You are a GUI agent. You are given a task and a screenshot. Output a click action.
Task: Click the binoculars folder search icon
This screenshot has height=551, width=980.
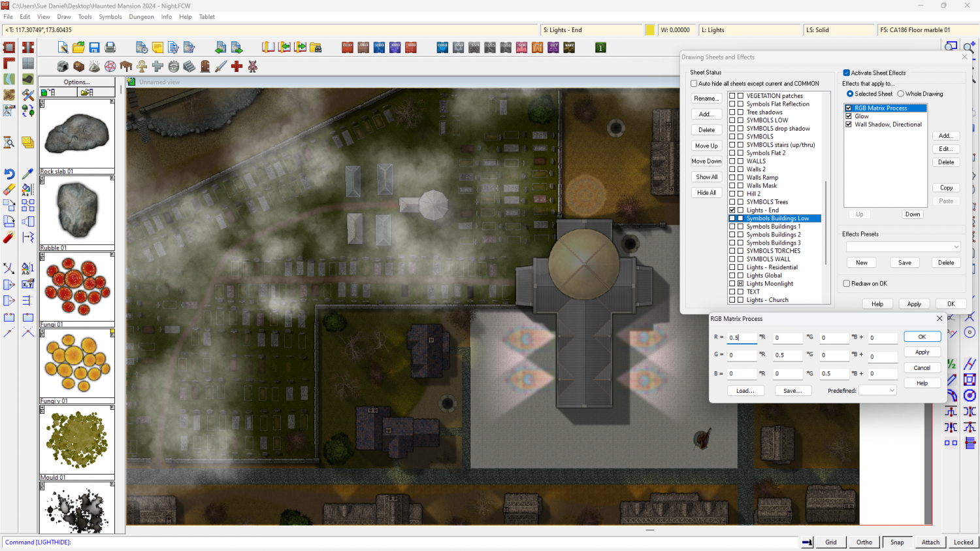coord(316,47)
